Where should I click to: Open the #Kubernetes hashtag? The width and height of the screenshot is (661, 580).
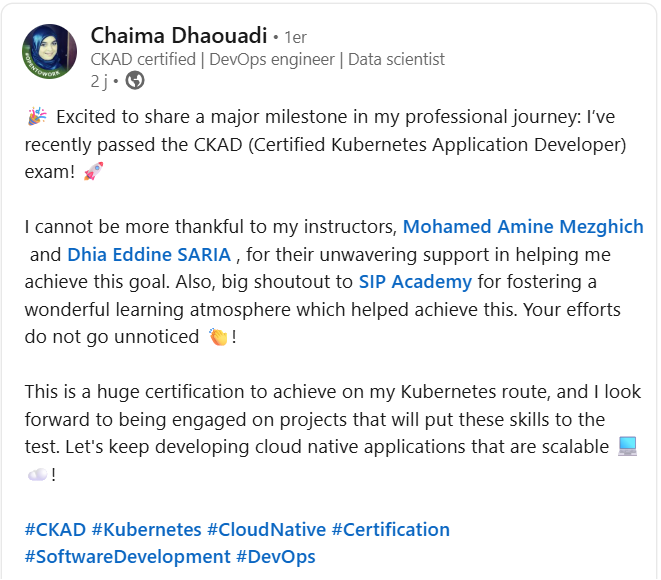point(146,530)
